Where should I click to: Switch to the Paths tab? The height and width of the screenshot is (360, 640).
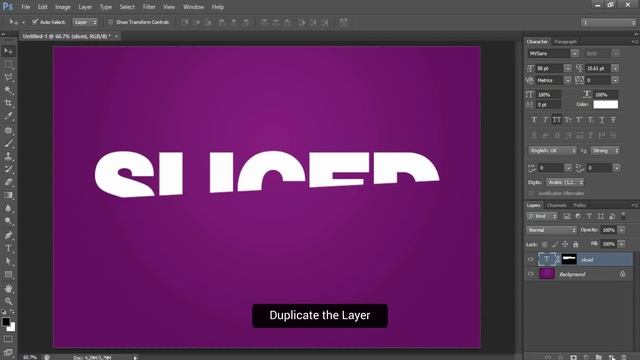point(579,205)
